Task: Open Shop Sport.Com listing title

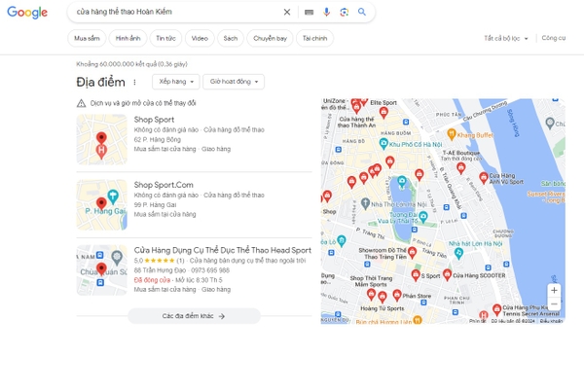Action: (x=164, y=185)
